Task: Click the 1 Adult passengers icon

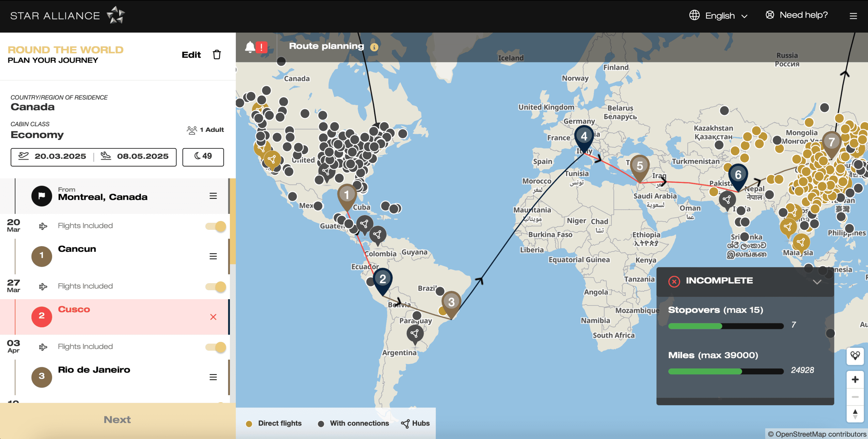Action: pyautogui.click(x=192, y=130)
